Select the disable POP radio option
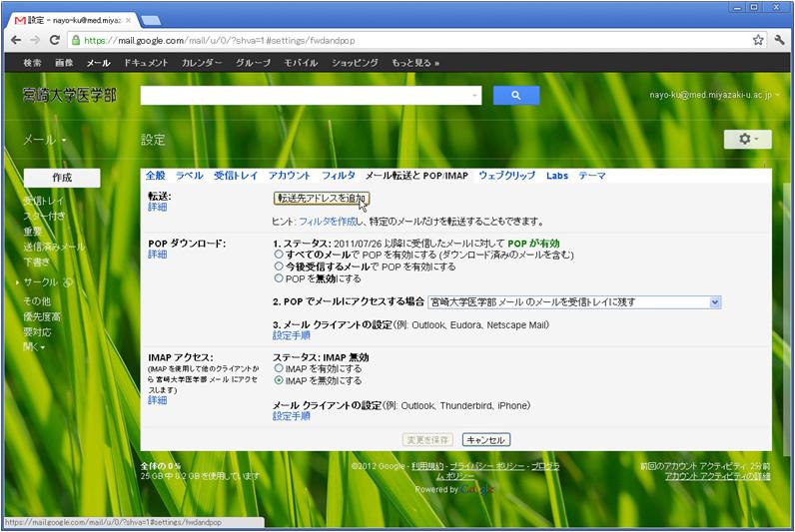The width and height of the screenshot is (795, 532). point(279,278)
